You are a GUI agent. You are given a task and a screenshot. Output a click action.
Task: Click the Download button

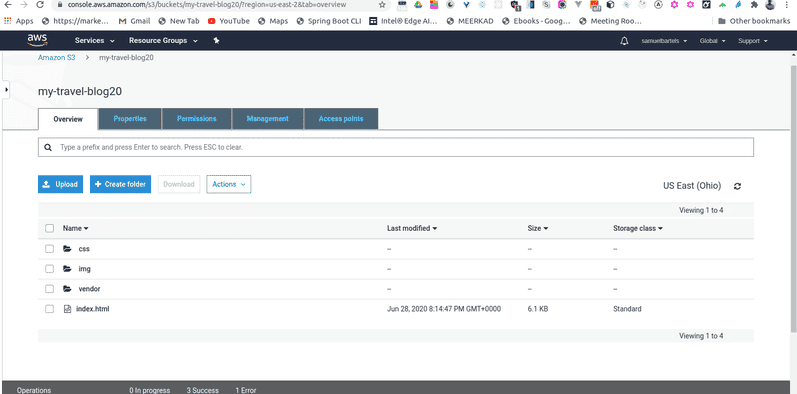click(179, 184)
